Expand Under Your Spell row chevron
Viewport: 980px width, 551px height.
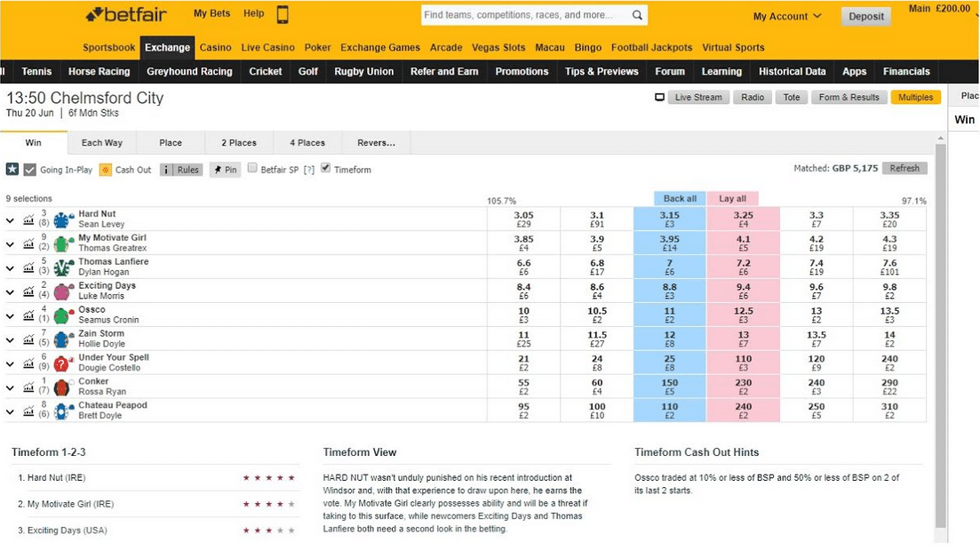pos(10,364)
